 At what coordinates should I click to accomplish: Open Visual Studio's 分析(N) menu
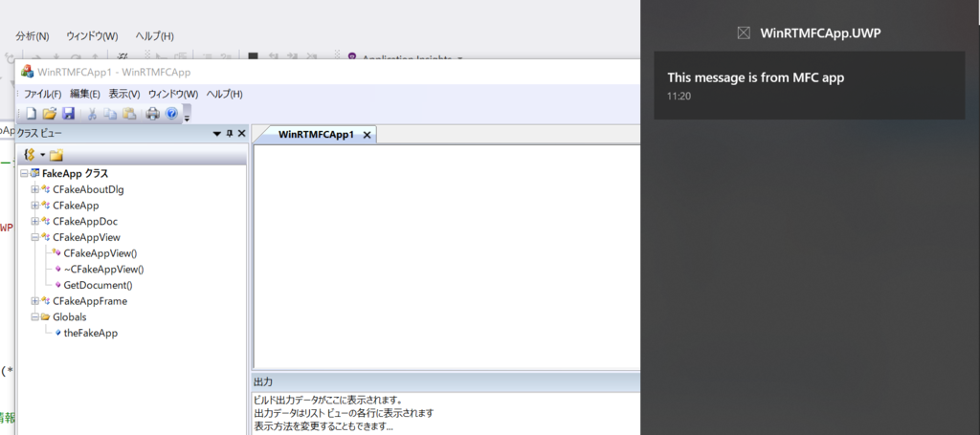pos(33,35)
